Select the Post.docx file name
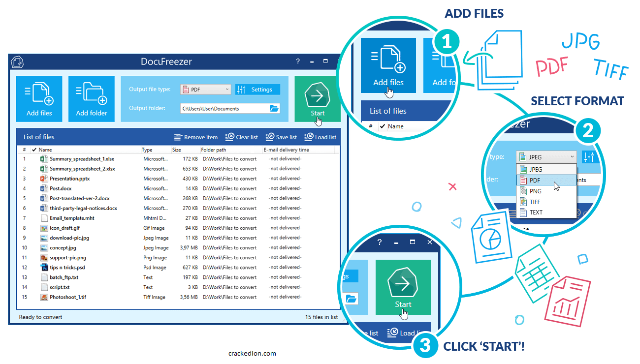The image size is (640, 364). point(61,188)
